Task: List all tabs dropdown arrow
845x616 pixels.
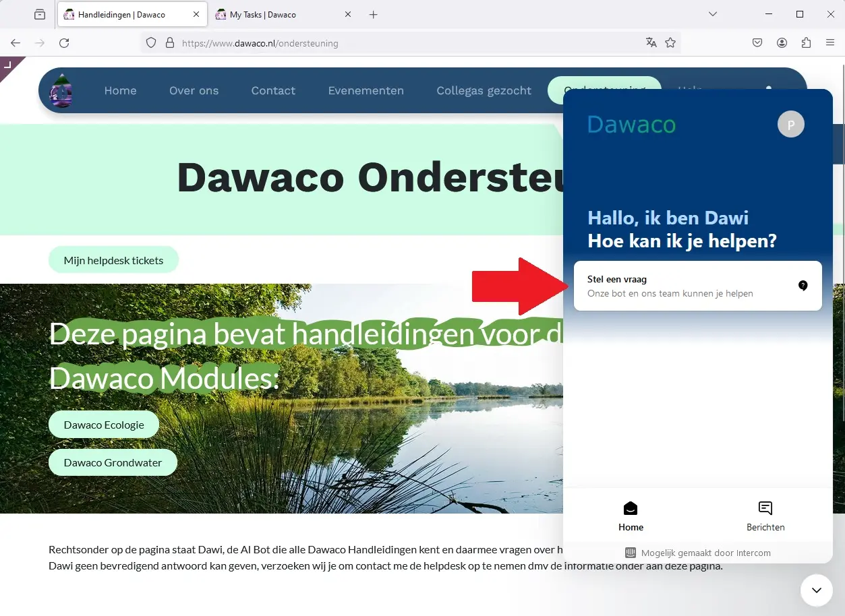Action: coord(713,14)
